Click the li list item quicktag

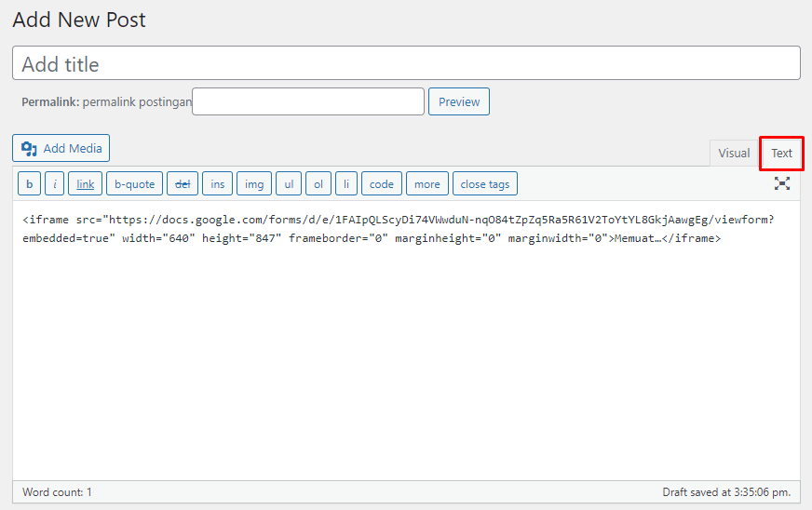pos(346,184)
